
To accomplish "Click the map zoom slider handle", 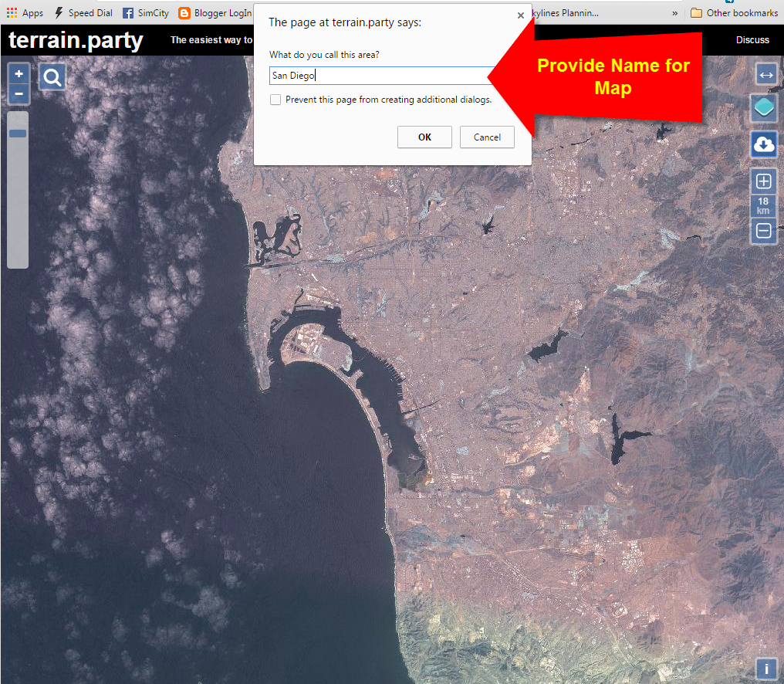I will pos(18,134).
